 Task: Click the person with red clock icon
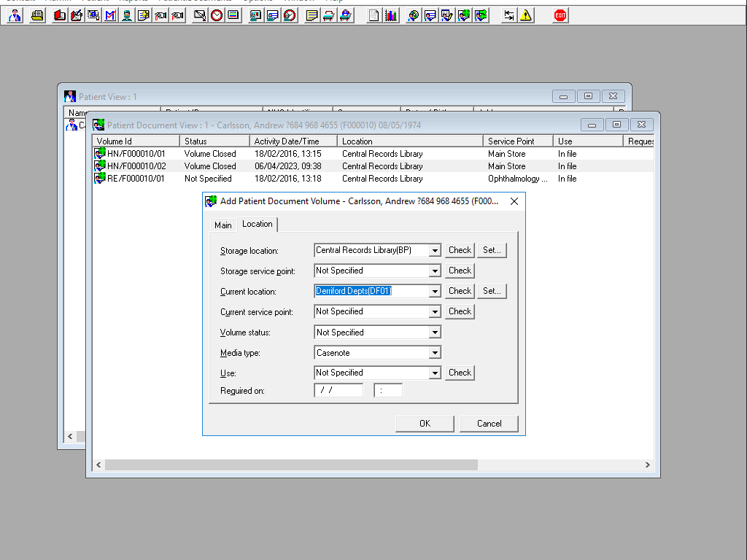click(290, 16)
